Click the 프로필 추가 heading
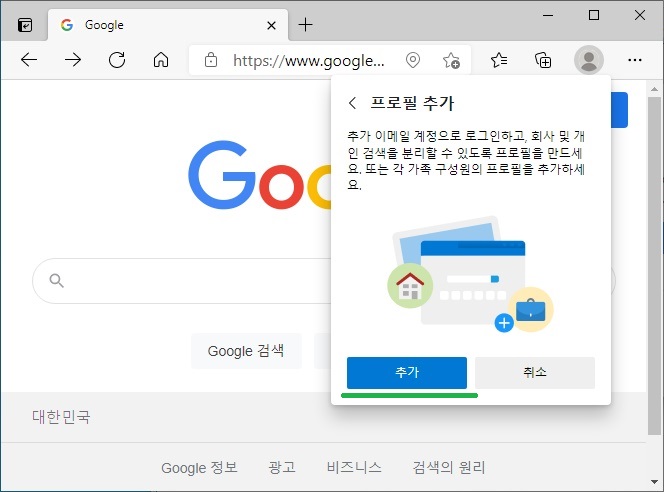The image size is (664, 492). click(x=412, y=103)
